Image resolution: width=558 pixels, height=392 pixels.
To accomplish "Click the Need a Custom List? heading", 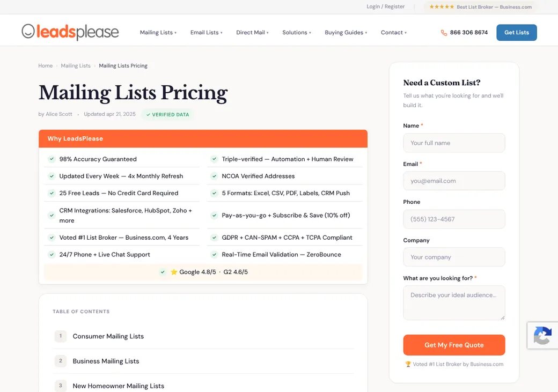I will coord(442,83).
